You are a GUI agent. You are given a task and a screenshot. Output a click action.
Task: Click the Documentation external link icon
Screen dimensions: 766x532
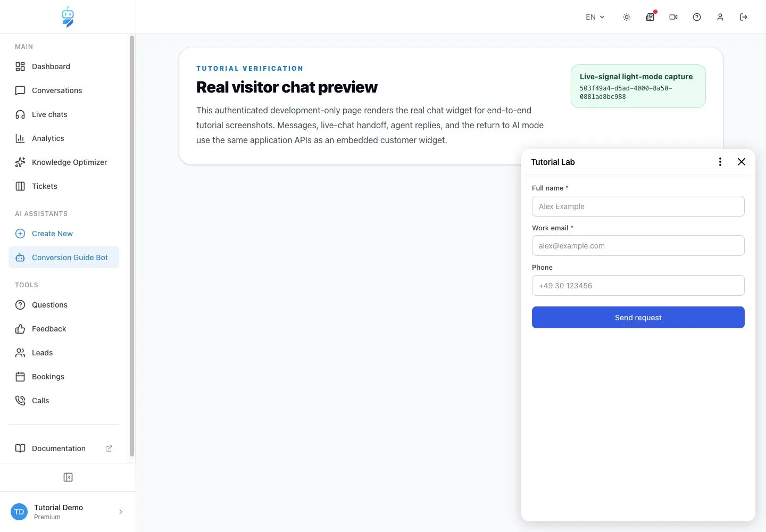109,448
